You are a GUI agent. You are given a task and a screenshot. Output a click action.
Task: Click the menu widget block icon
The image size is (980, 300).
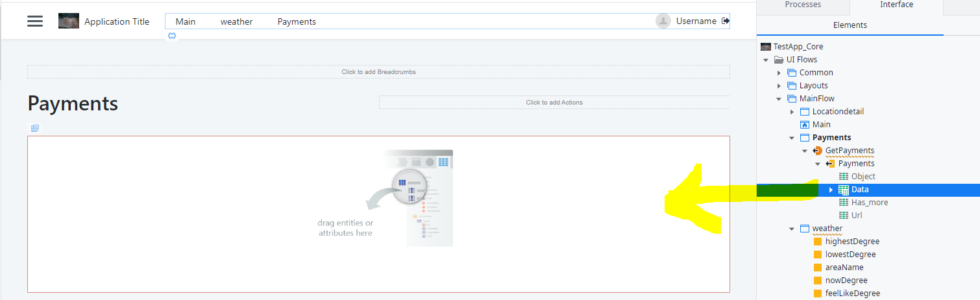click(x=172, y=36)
